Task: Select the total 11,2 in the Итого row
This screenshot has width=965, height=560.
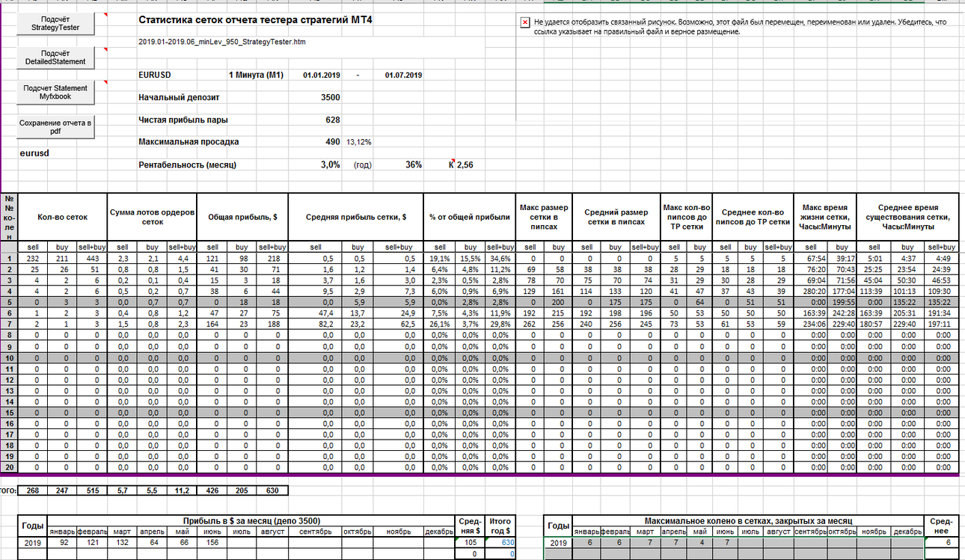Action: [x=181, y=490]
